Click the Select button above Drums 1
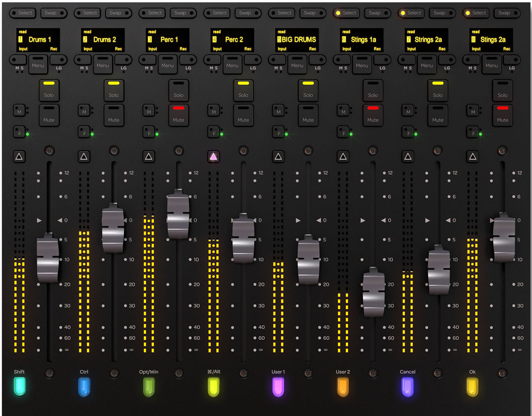532x416 pixels. tap(23, 13)
